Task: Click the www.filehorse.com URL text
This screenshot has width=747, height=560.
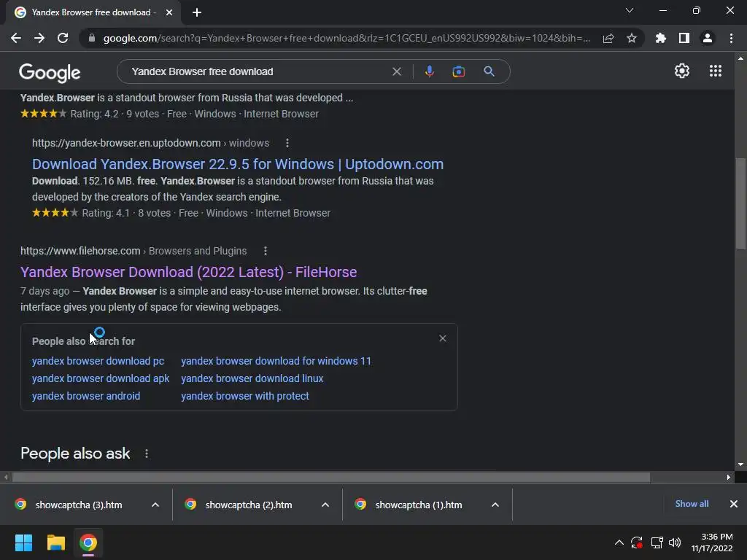Action: coord(80,251)
